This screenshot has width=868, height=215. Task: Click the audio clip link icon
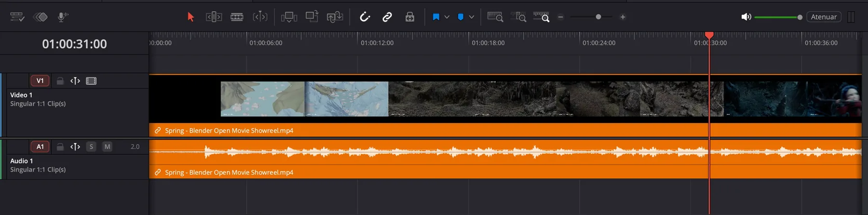pyautogui.click(x=158, y=172)
